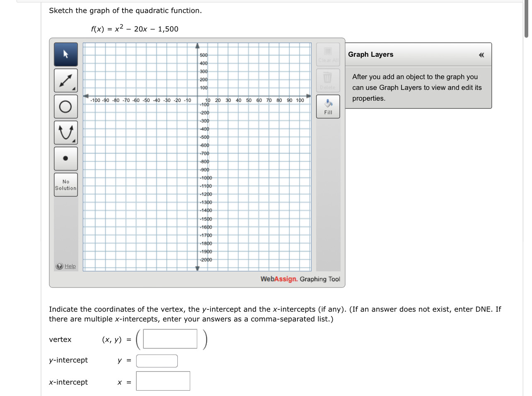
Task: Collapse the Graph Layers panel
Action: tap(481, 55)
